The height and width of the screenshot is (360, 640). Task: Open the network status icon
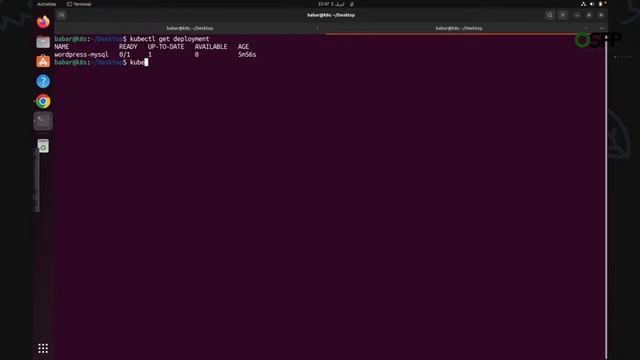click(x=583, y=4)
